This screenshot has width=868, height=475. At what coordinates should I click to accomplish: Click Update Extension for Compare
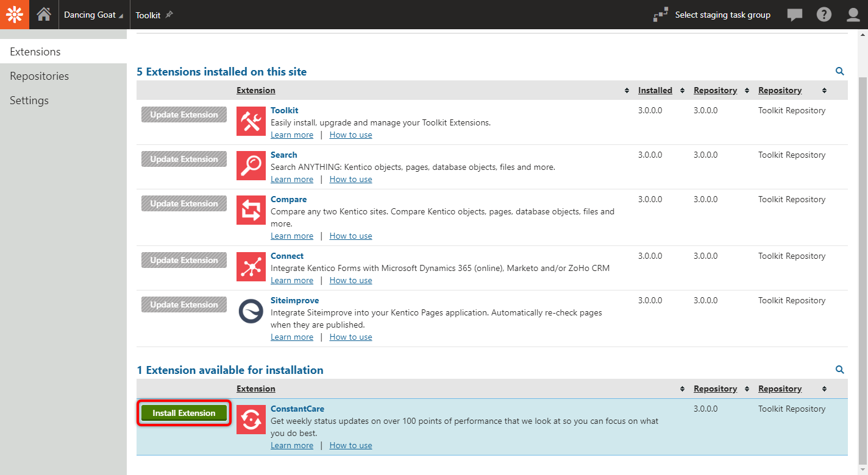click(184, 203)
